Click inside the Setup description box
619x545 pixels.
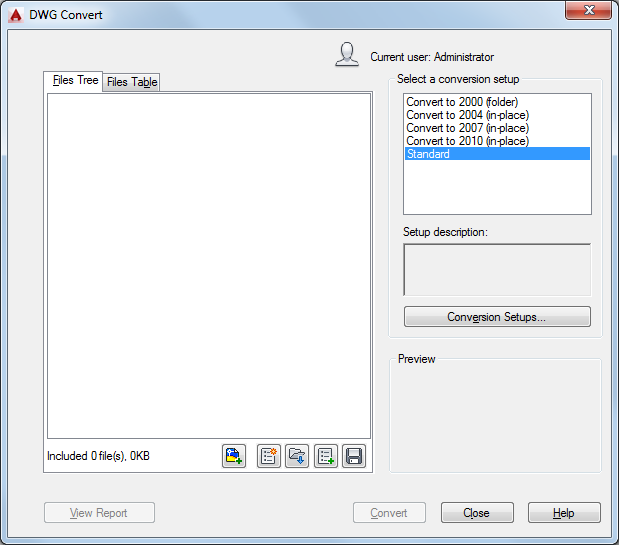click(497, 270)
